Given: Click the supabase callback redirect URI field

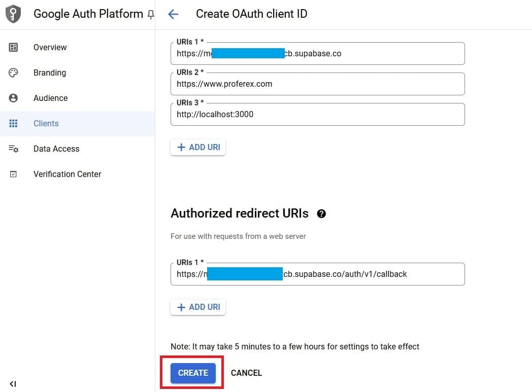Looking at the screenshot, I should coord(317,274).
